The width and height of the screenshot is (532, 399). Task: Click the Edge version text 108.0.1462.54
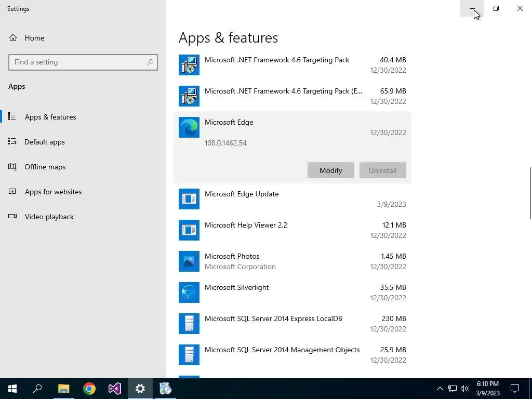225,143
